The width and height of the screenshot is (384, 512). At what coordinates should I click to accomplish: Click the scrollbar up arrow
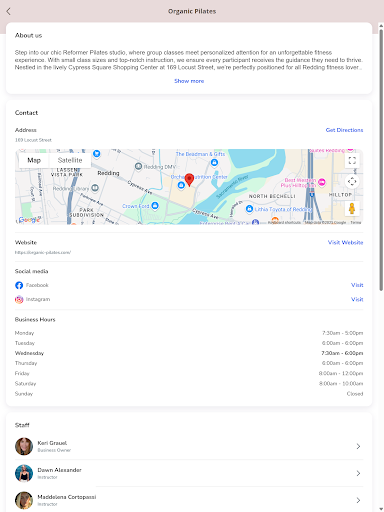pyautogui.click(x=381, y=25)
